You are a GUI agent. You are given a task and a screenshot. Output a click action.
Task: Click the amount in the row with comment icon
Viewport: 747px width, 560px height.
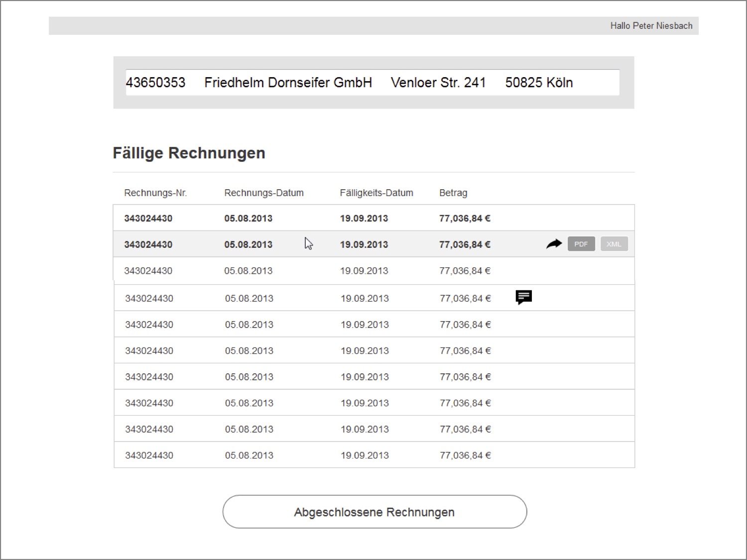[x=465, y=298]
